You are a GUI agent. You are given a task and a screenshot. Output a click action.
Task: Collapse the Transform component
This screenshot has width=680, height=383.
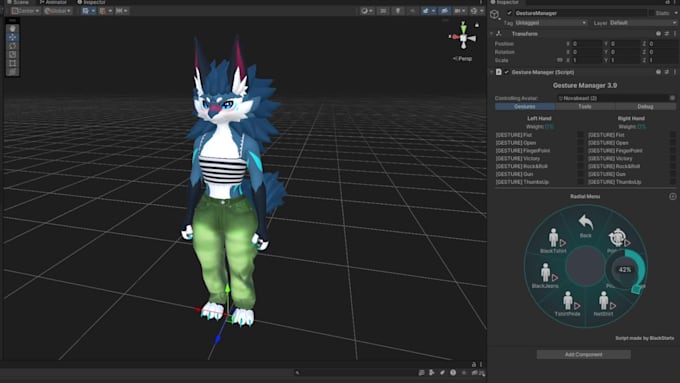[x=492, y=34]
